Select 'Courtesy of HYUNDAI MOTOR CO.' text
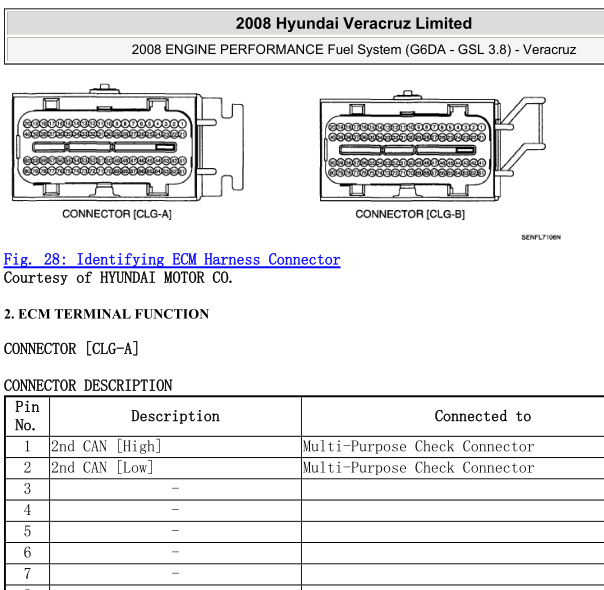The height and width of the screenshot is (590, 604). tap(118, 278)
